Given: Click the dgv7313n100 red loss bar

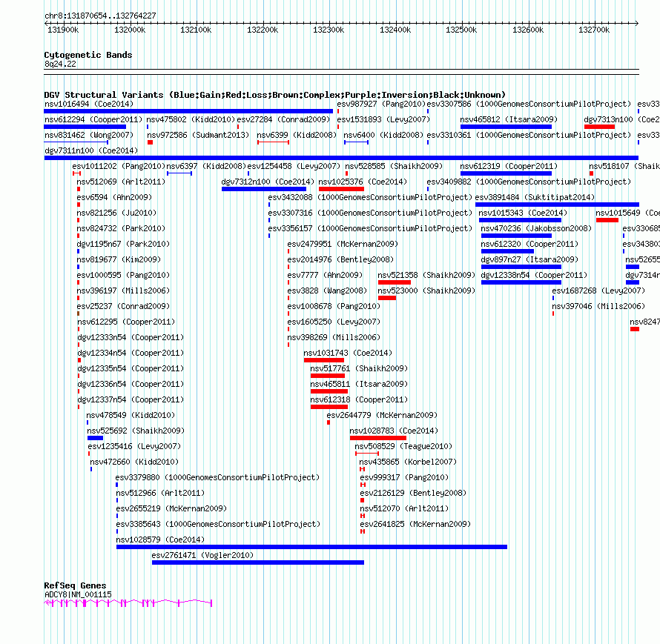Looking at the screenshot, I should pyautogui.click(x=600, y=127).
